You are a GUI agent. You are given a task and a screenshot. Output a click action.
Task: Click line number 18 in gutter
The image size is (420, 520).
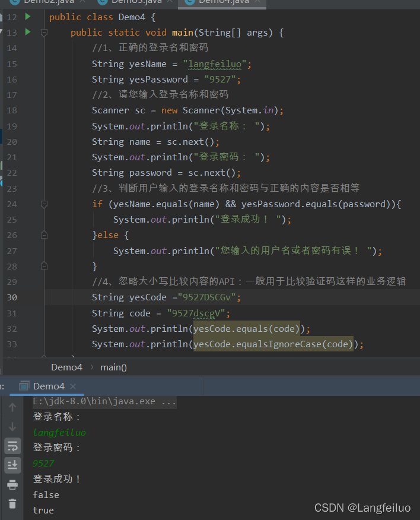pyautogui.click(x=12, y=110)
